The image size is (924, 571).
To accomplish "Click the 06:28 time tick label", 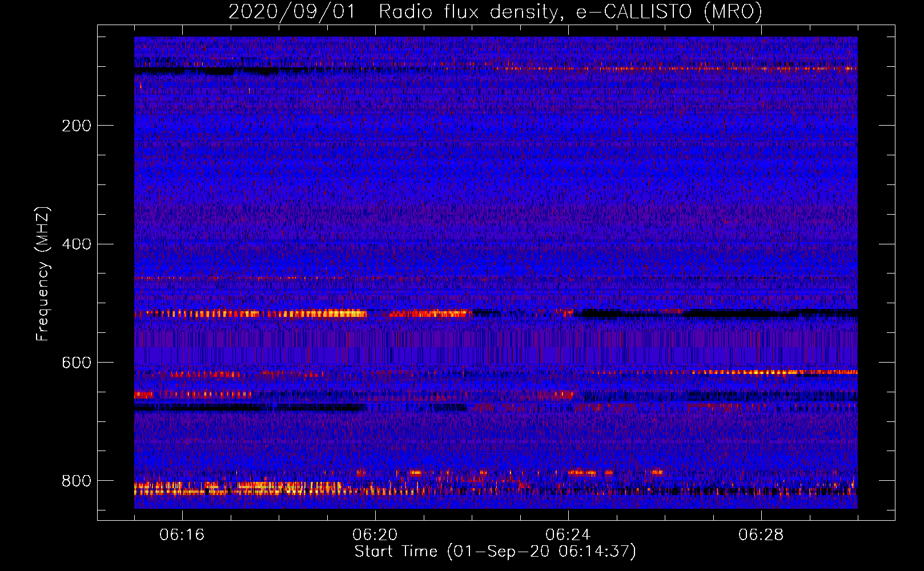I will 761,535.
